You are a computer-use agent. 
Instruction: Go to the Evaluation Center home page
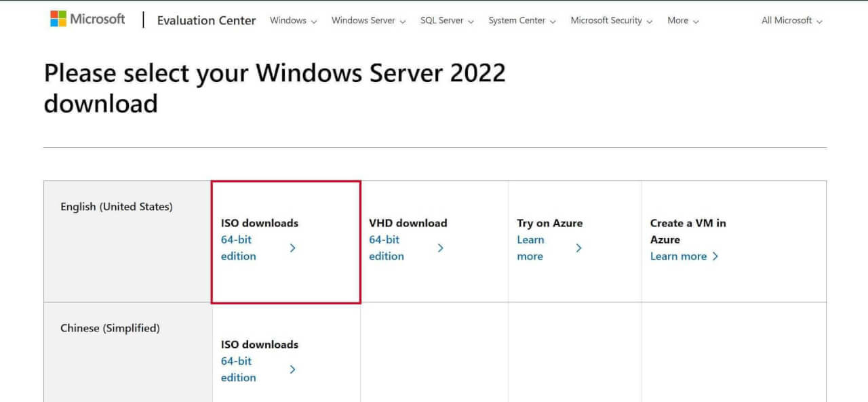(x=206, y=21)
